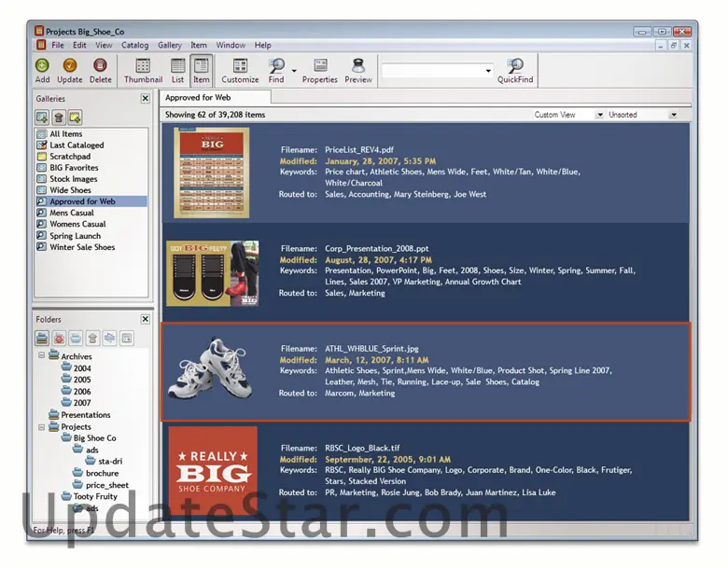Click the QuickFind search field
This screenshot has height=568, width=728.
(x=433, y=71)
